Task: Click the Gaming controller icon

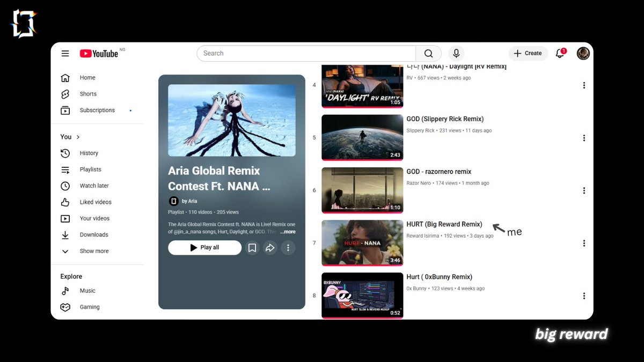Action: (x=65, y=307)
